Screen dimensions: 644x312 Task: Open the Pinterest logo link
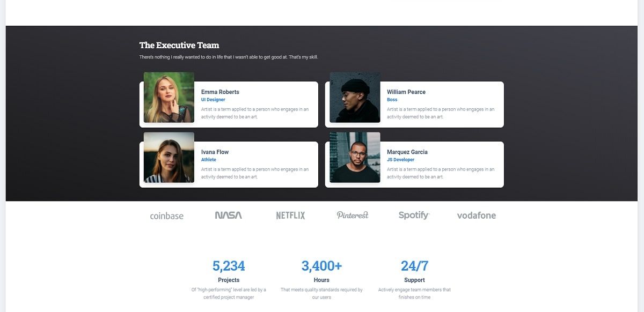353,215
